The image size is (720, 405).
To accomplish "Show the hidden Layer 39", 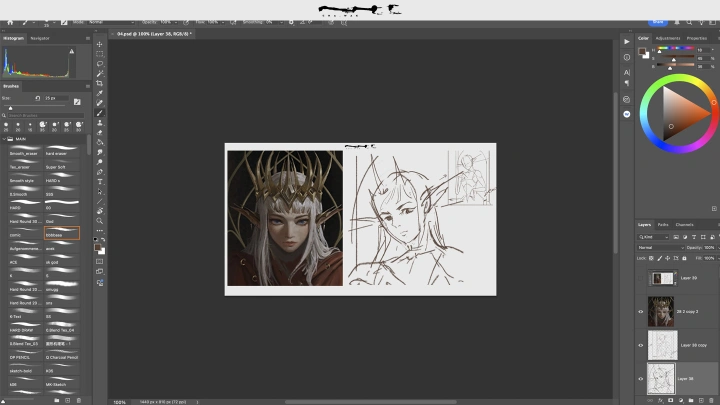I will [x=641, y=278].
